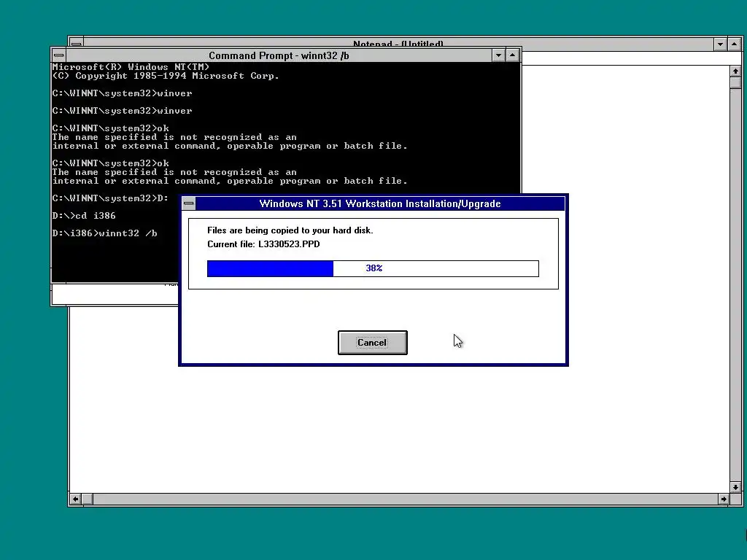The image size is (747, 560).
Task: Click the 'D:\>cd i386' command line
Action: click(84, 215)
